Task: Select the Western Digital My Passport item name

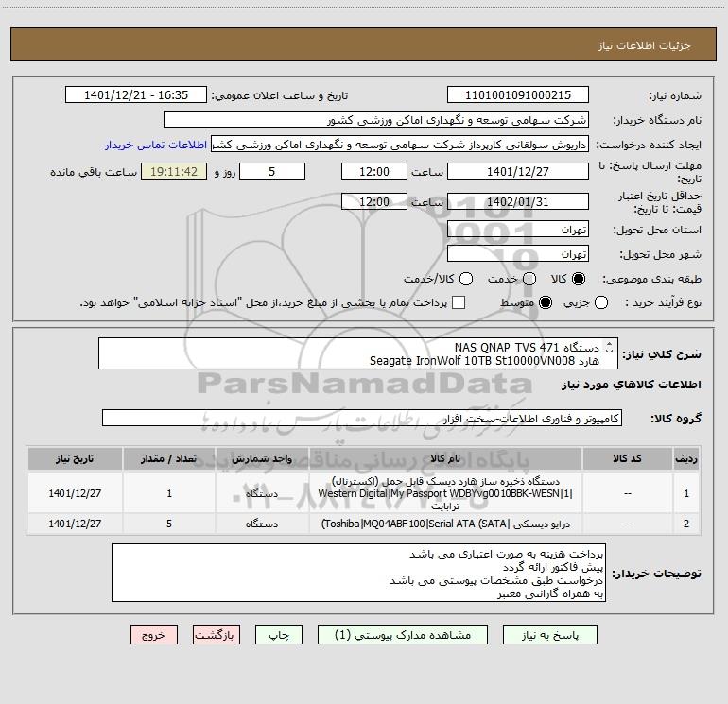Action: [x=445, y=493]
